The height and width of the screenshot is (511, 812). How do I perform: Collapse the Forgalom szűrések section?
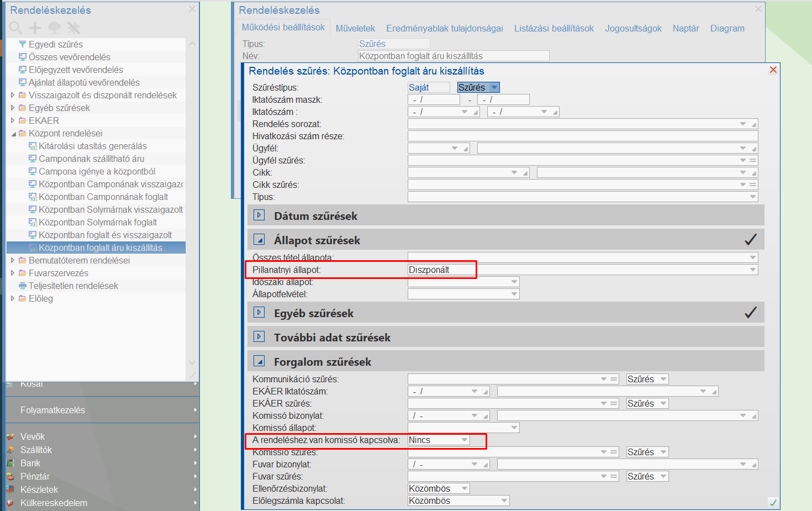click(x=259, y=361)
